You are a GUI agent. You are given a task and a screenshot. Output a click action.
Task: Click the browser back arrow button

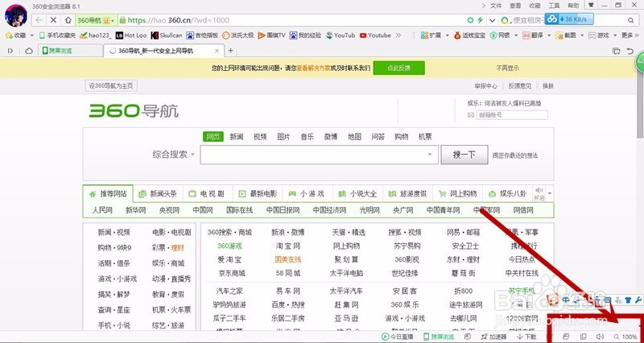pos(39,19)
